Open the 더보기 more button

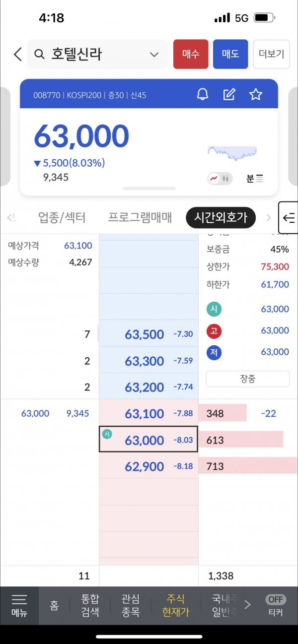(x=271, y=54)
